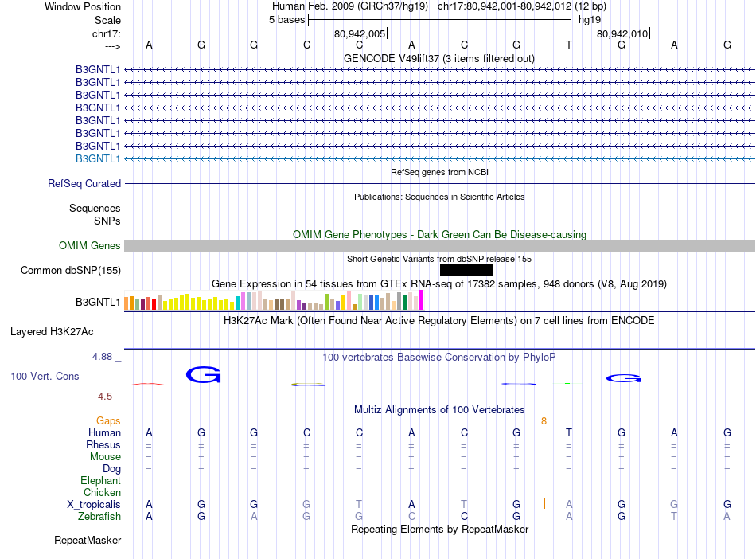Open 'GENCODE V49lift37 (3 items filtered out)' track title

[439, 58]
